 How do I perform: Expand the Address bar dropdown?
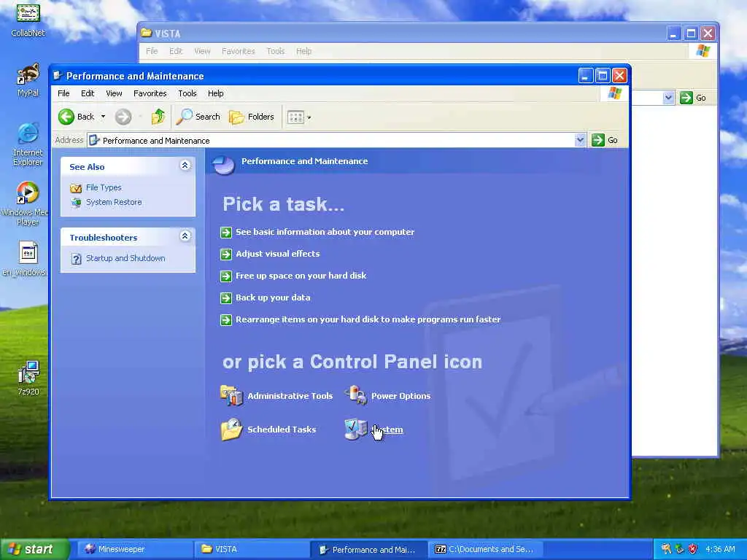[580, 140]
